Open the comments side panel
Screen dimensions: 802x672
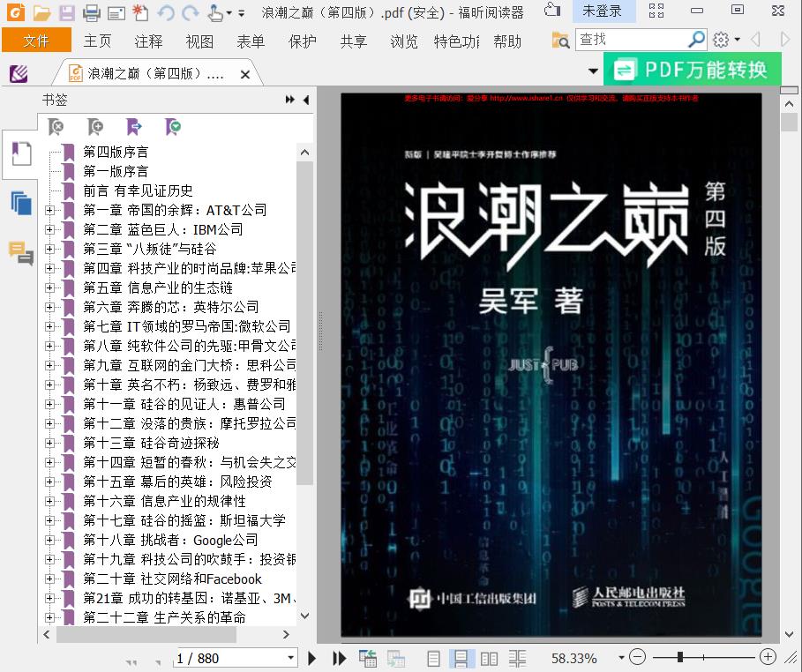pyautogui.click(x=21, y=253)
